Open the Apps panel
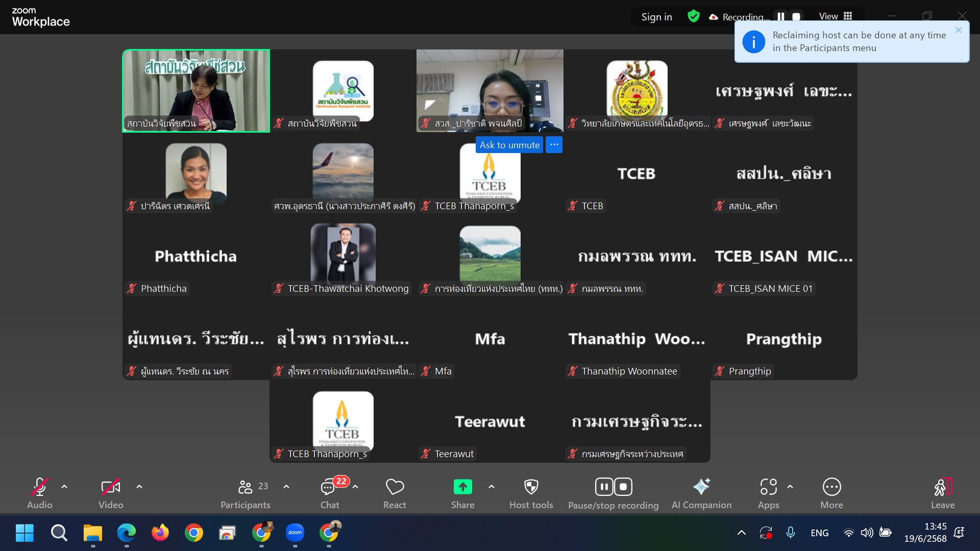Viewport: 980px width, 551px height. coord(768,493)
